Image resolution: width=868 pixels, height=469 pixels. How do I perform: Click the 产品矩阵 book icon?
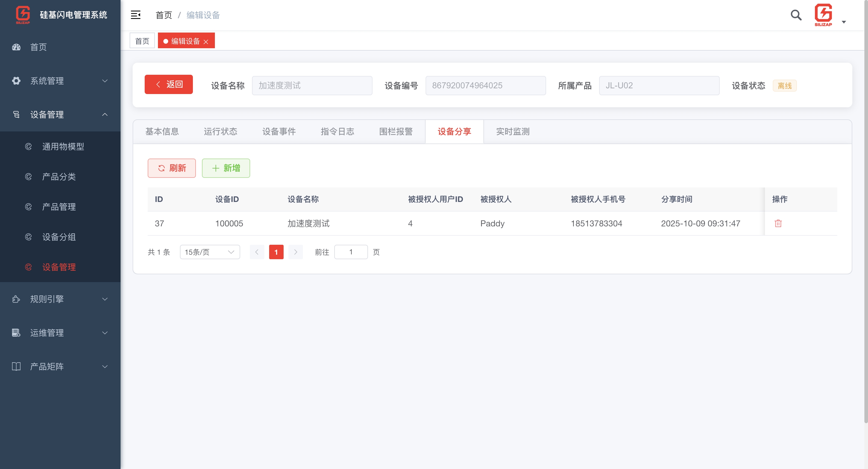[16, 366]
